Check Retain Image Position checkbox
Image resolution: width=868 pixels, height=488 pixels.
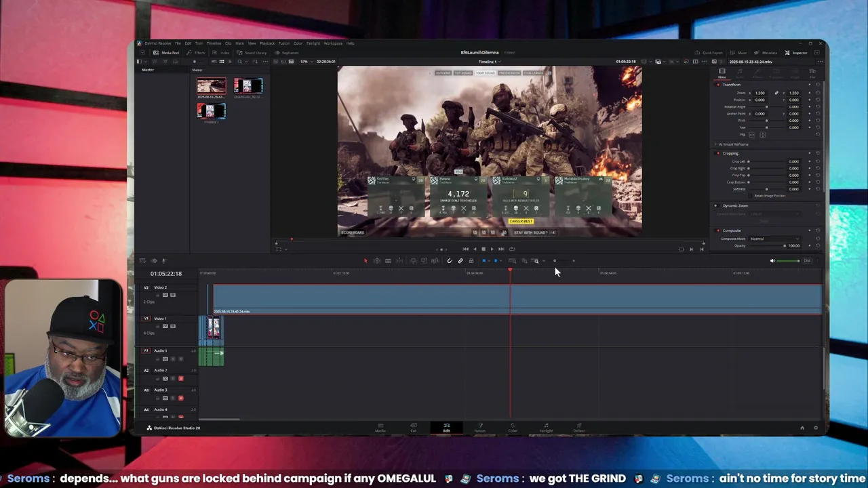(750, 196)
